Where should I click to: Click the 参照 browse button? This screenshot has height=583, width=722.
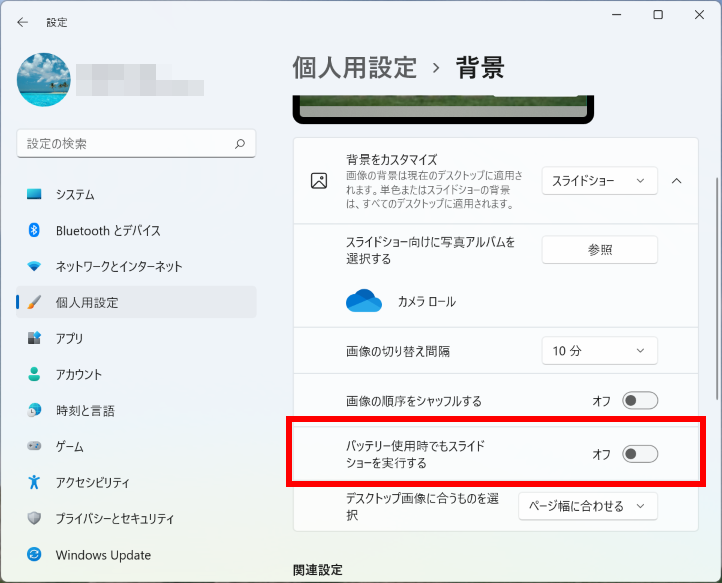(x=600, y=250)
